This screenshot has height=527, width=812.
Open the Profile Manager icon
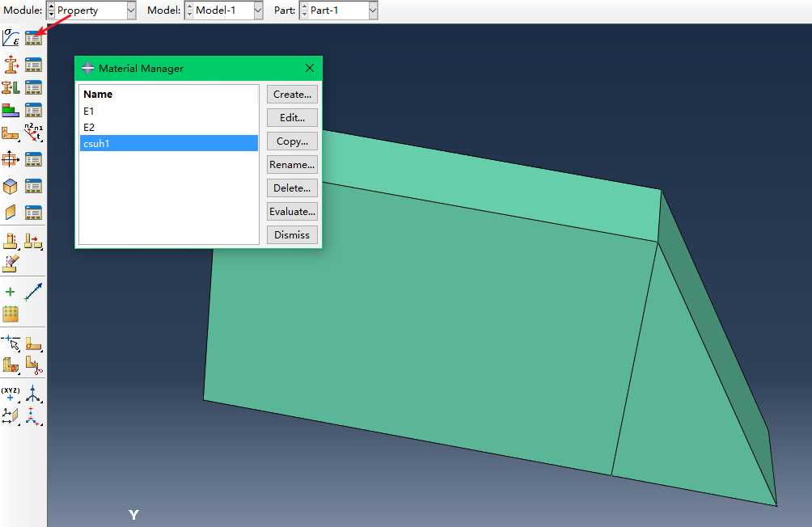coord(33,159)
